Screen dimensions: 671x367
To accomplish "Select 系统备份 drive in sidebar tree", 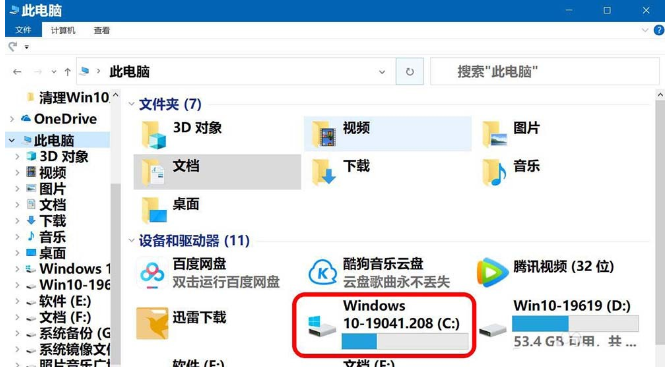I will point(75,334).
